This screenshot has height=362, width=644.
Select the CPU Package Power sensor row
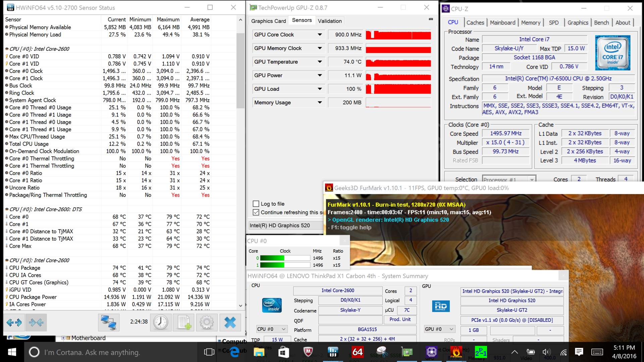[x=107, y=297]
